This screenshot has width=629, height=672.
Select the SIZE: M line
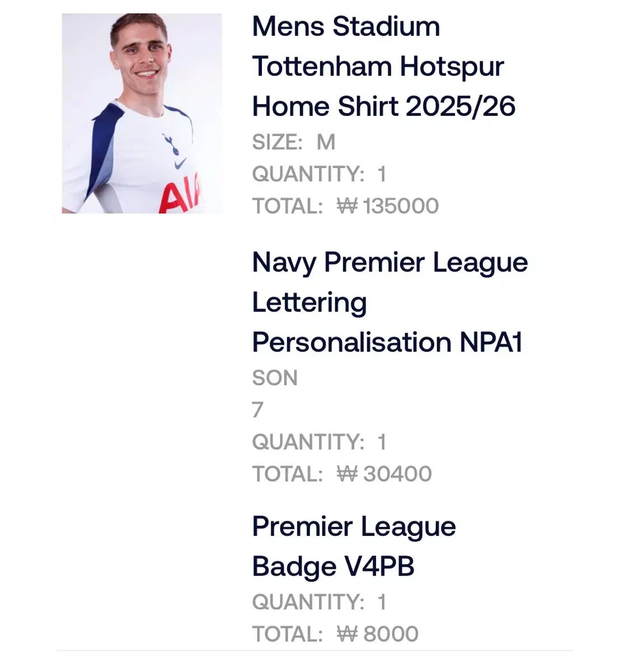pyautogui.click(x=294, y=142)
